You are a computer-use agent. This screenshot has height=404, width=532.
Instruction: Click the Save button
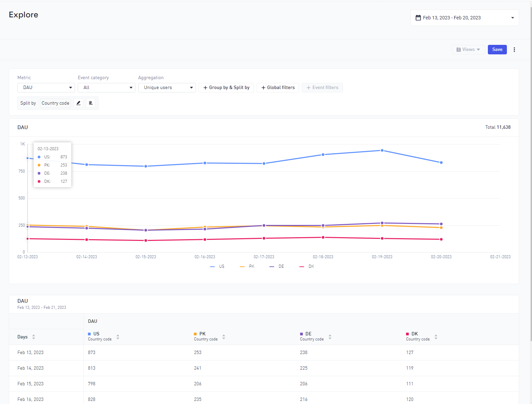tap(497, 50)
